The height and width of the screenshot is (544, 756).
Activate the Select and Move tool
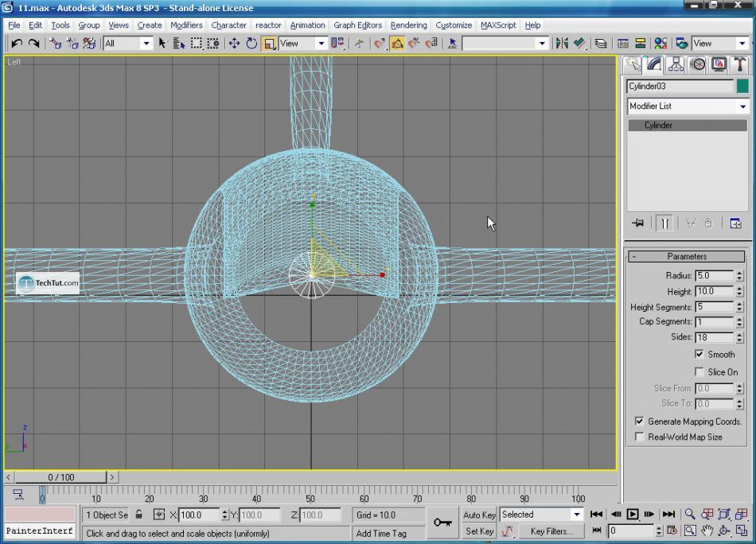(234, 44)
